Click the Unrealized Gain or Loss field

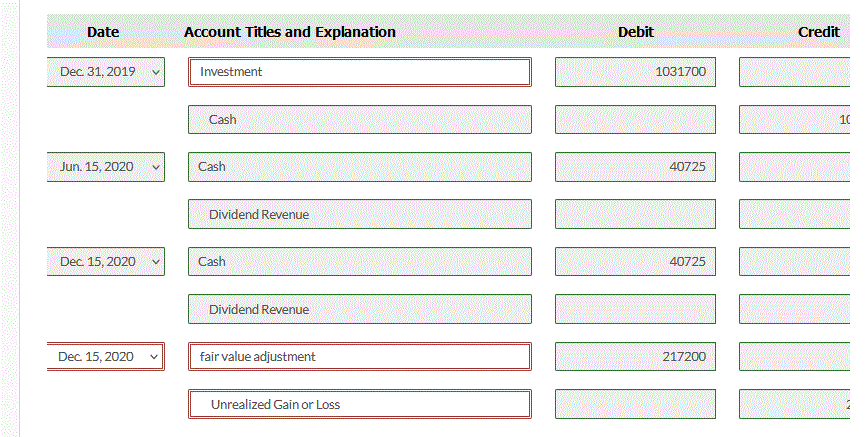click(360, 405)
